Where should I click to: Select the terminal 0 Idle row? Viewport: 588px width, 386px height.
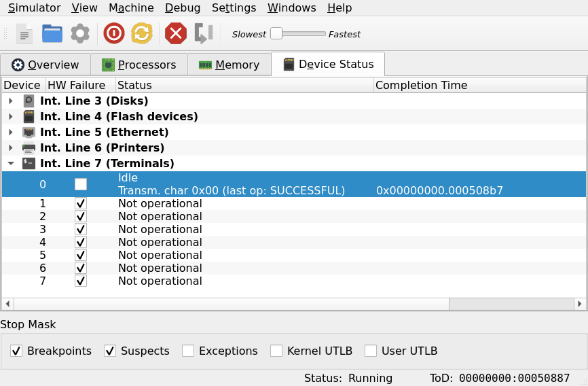click(x=294, y=184)
